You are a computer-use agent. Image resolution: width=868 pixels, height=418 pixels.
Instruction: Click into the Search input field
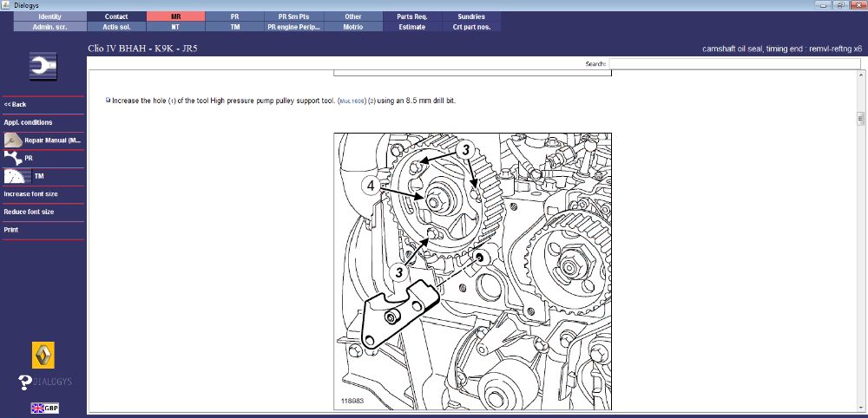[734, 64]
